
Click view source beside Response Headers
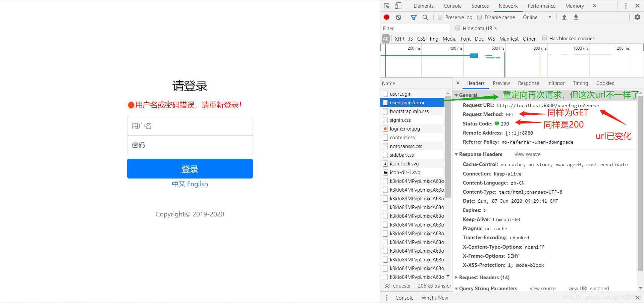528,154
